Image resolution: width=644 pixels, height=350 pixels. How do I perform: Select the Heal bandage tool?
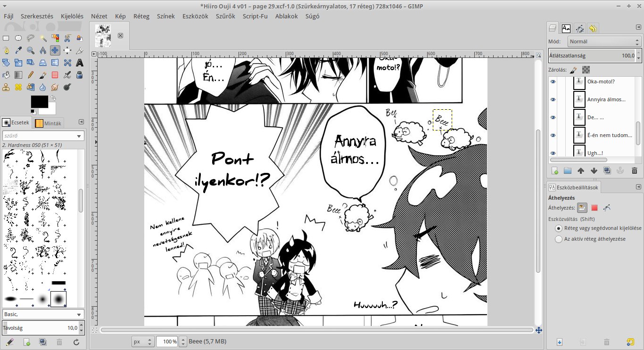[x=18, y=87]
